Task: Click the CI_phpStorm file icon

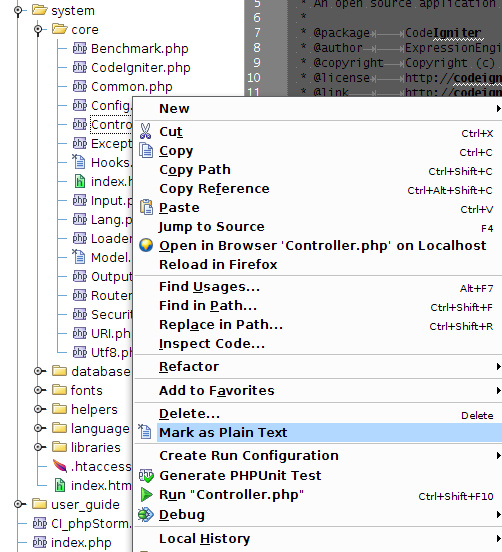Action: [40, 523]
